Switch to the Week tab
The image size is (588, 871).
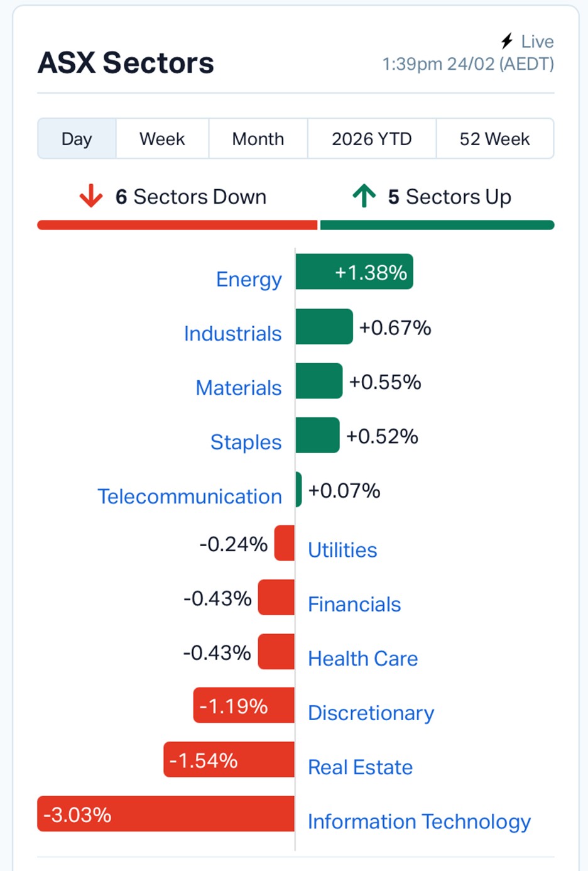162,138
